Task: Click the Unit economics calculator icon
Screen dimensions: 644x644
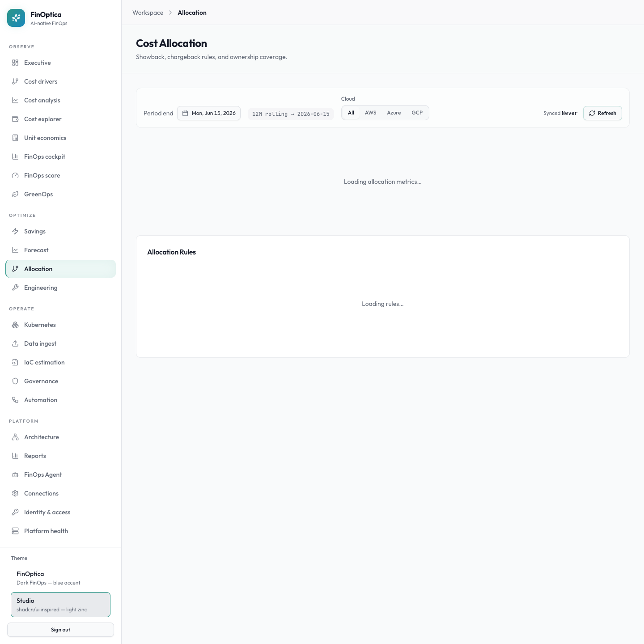Action: (x=15, y=138)
